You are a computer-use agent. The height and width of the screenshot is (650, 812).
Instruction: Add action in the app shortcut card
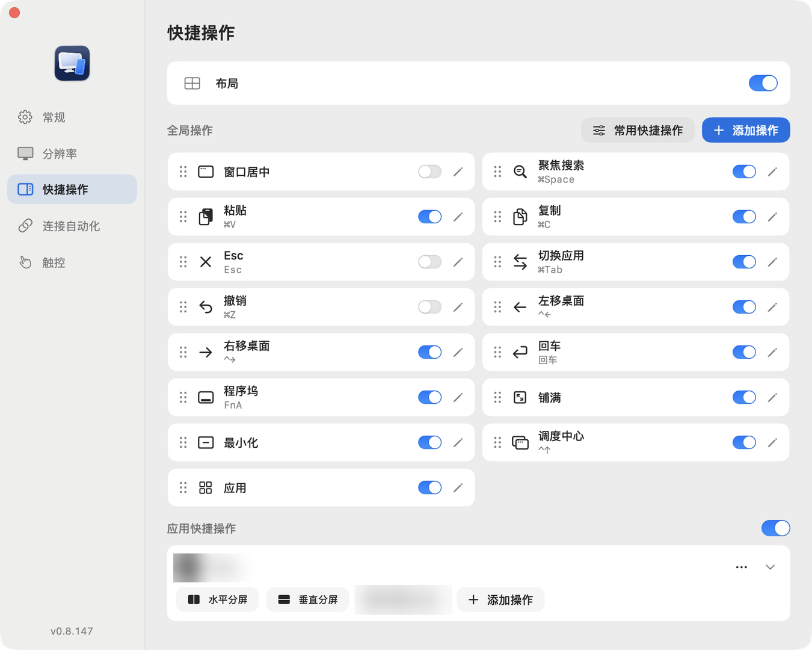(500, 599)
